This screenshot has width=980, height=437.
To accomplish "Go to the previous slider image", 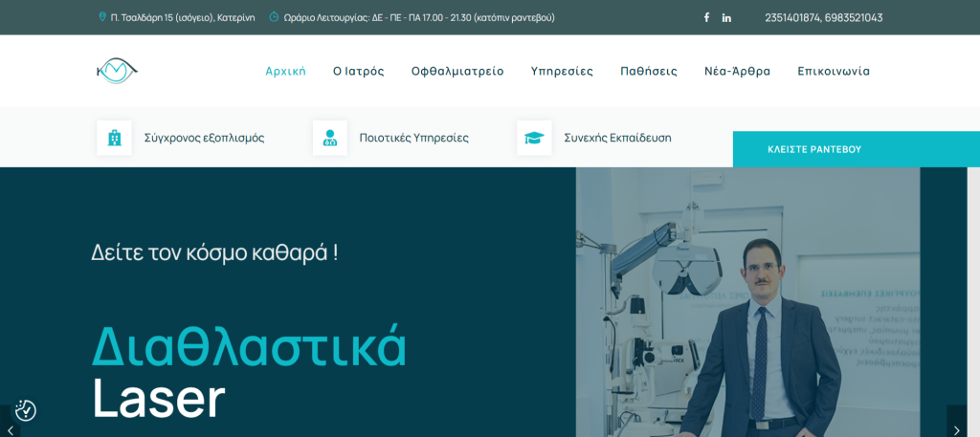I will coord(10,429).
